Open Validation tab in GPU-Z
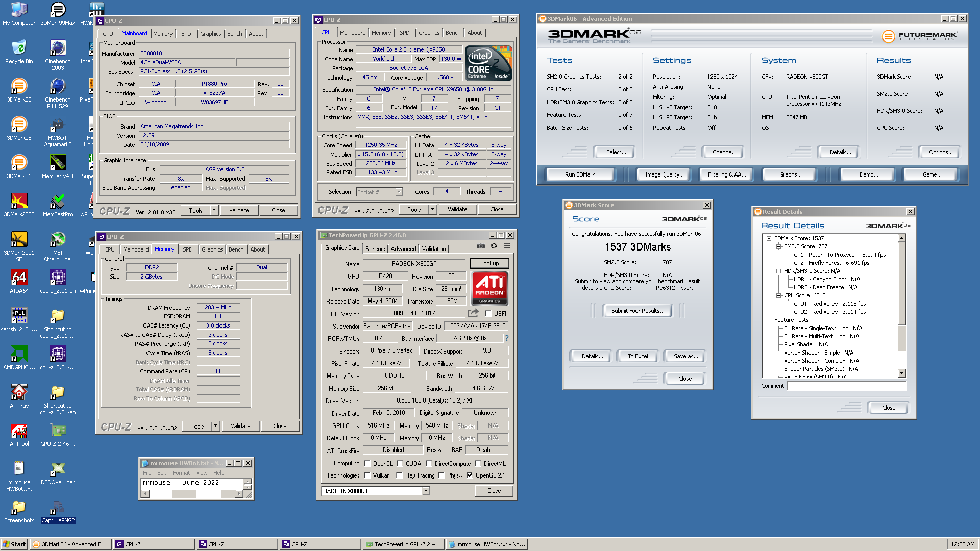 [434, 249]
